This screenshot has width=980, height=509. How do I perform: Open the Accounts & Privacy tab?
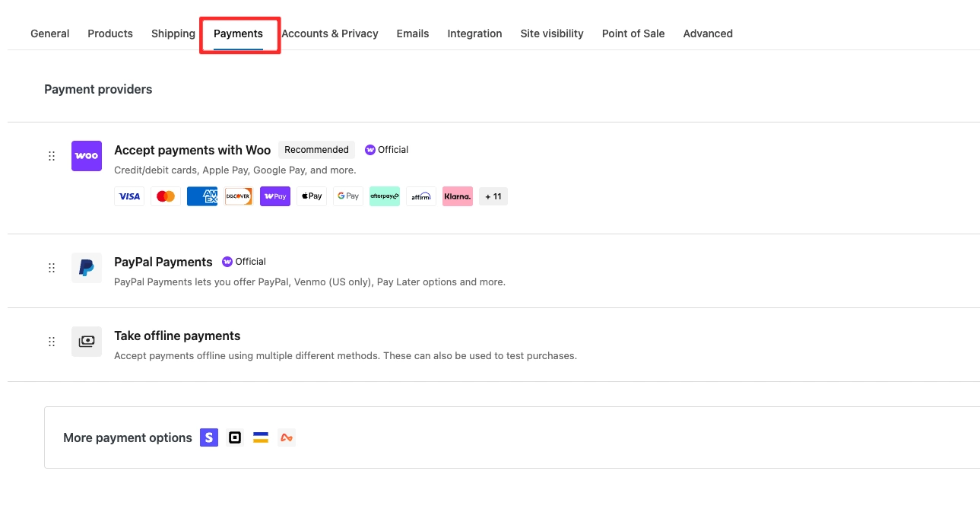329,33
